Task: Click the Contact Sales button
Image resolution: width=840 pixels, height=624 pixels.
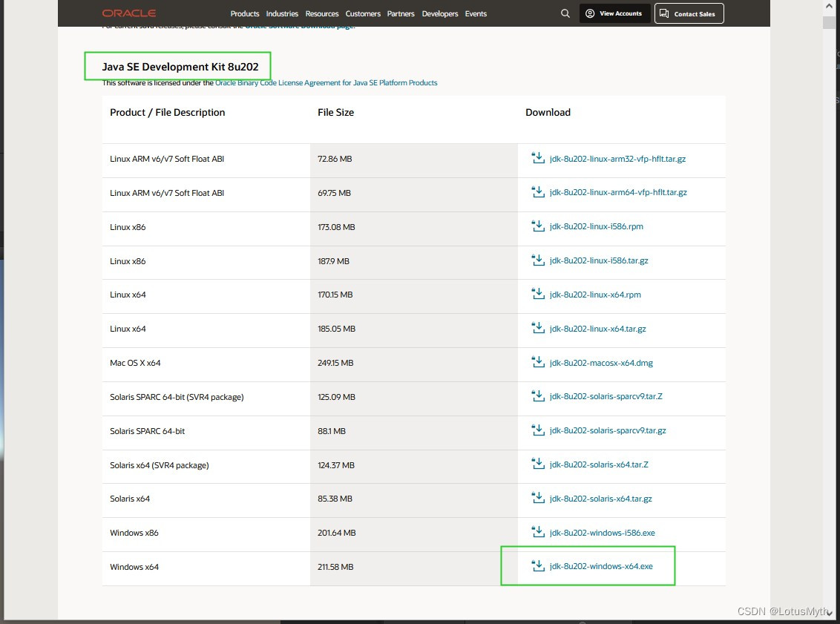Action: (x=689, y=13)
